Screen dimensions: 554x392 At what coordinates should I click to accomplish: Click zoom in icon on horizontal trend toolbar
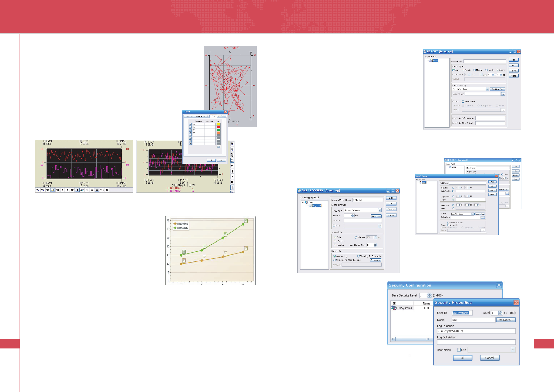pos(38,190)
